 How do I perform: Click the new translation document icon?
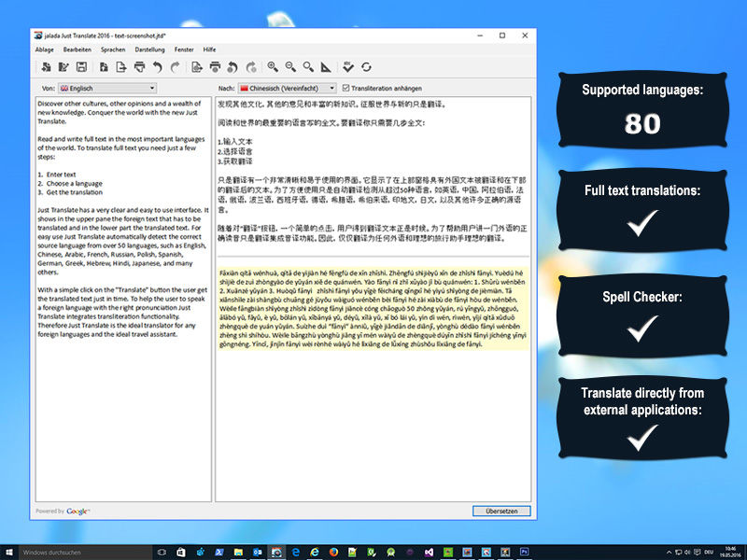click(46, 67)
